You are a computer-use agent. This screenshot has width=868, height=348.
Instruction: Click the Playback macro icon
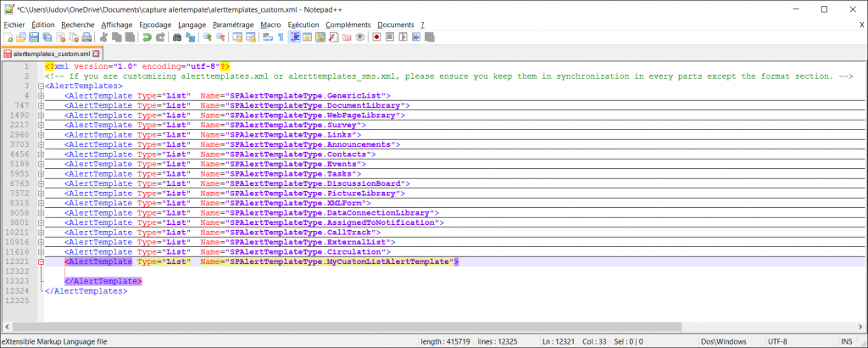[x=403, y=37]
